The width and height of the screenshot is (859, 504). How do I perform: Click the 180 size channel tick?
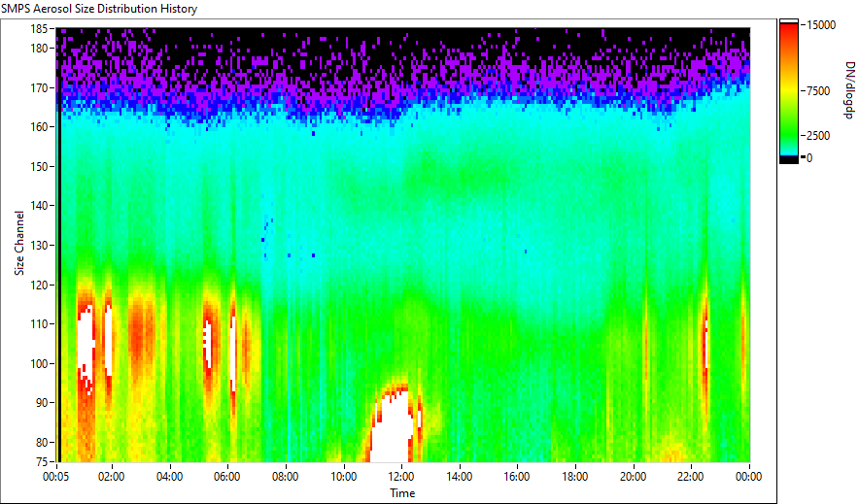click(x=38, y=49)
